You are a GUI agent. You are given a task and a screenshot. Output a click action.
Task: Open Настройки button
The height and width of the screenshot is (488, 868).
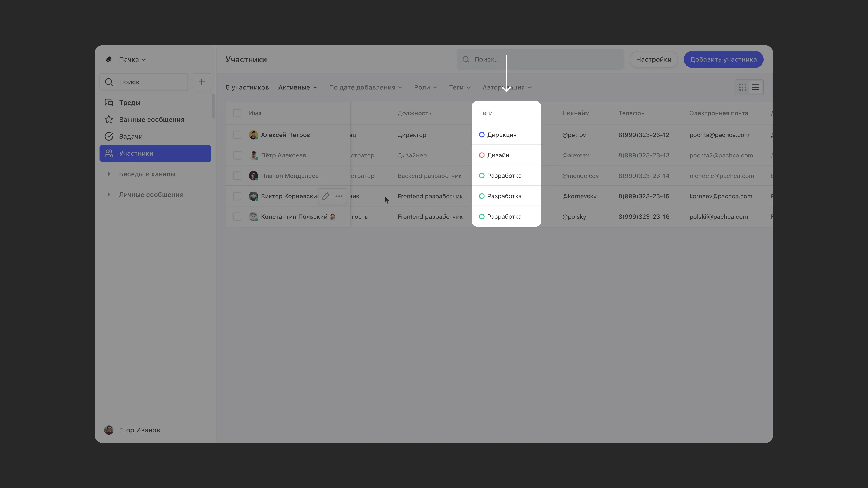point(653,60)
